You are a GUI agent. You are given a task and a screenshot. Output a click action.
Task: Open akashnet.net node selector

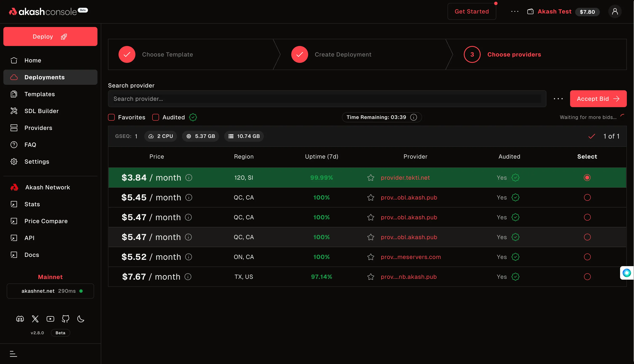tap(50, 291)
